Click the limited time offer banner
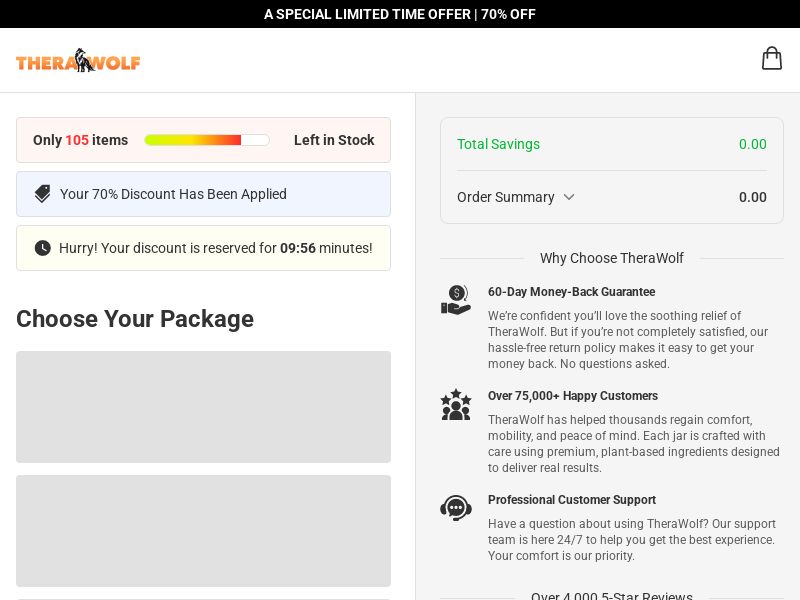Screen dimensions: 800x600 (400, 14)
